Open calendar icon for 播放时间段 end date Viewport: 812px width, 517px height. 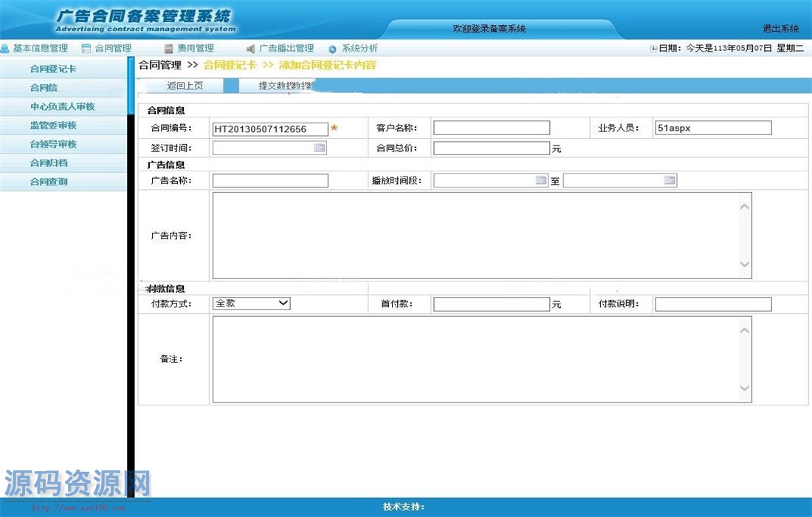[670, 180]
